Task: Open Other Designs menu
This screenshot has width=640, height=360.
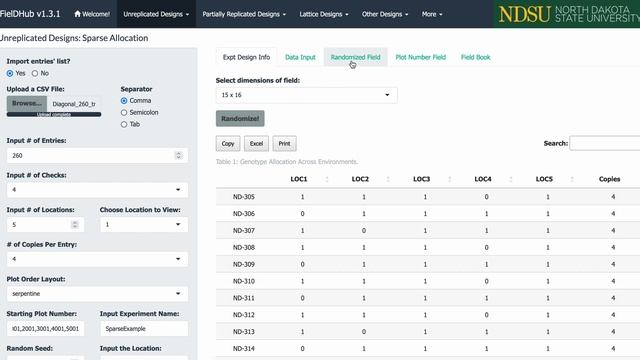Action: pyautogui.click(x=385, y=14)
